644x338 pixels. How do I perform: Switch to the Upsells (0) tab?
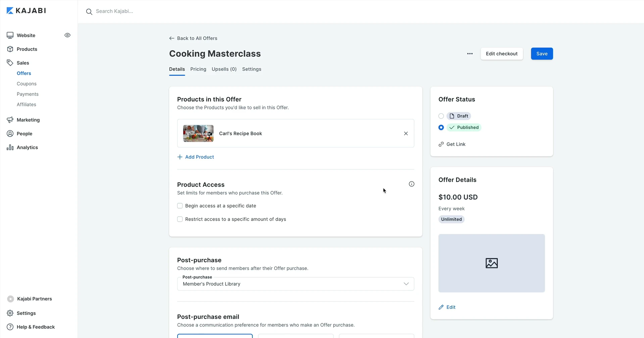(224, 69)
